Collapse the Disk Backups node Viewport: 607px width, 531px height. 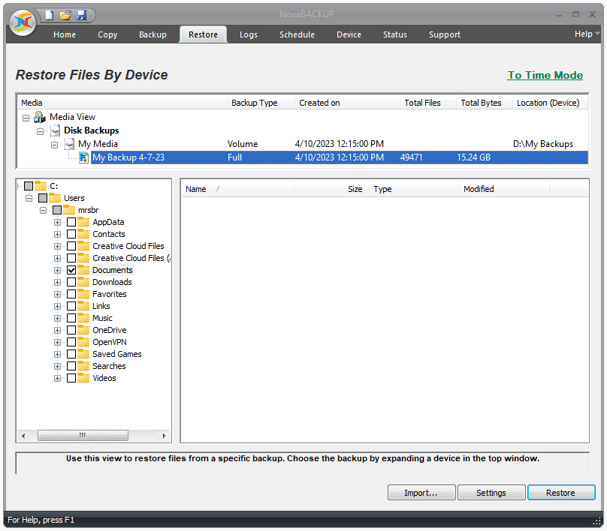(x=40, y=132)
